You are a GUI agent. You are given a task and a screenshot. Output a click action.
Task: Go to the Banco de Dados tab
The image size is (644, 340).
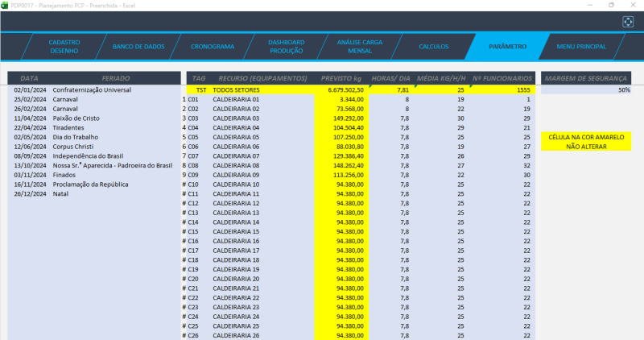(x=138, y=47)
